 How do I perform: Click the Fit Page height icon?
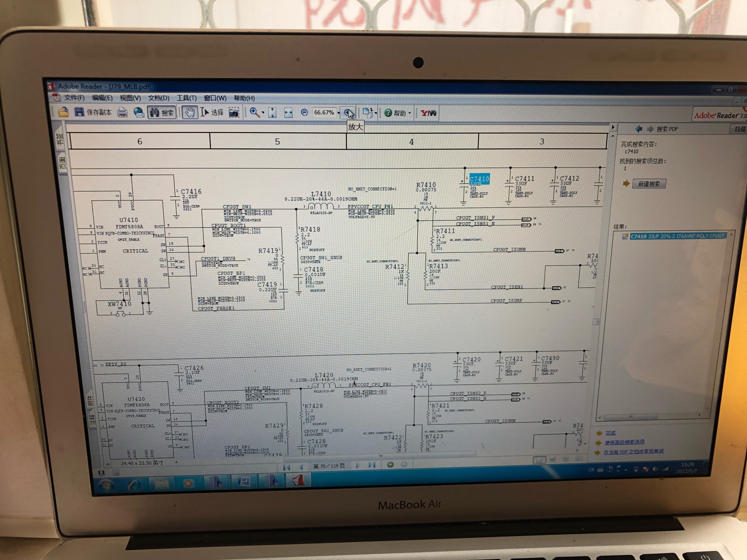pyautogui.click(x=272, y=113)
